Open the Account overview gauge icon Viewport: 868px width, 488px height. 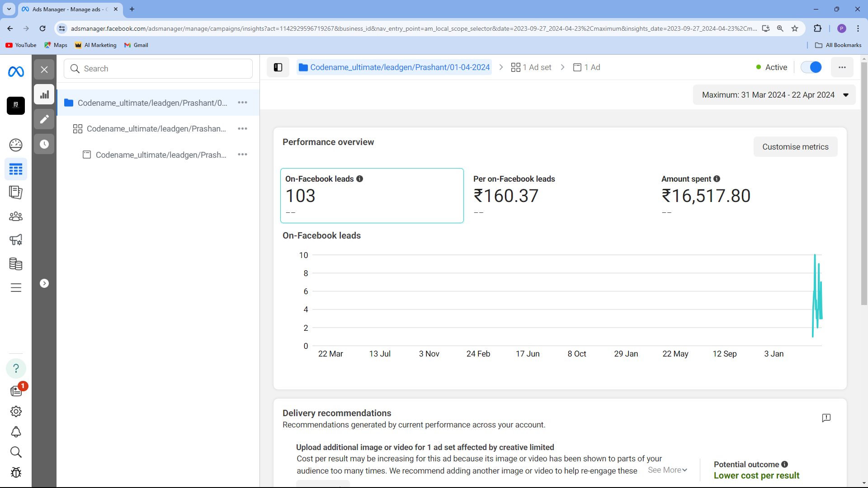point(16,145)
